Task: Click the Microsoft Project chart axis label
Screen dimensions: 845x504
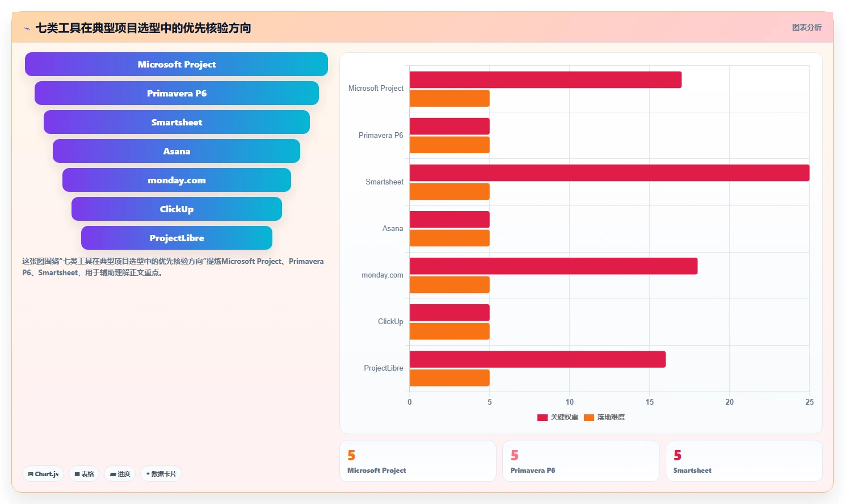Action: tap(376, 89)
